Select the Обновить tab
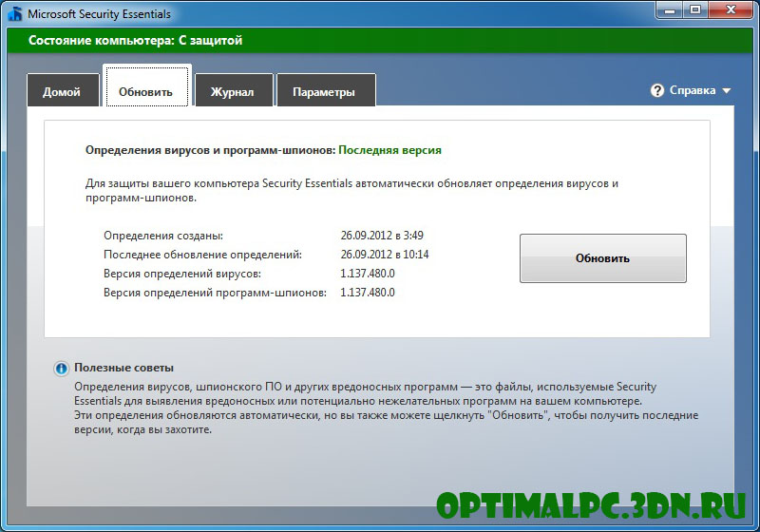The width and height of the screenshot is (760, 532). tap(147, 86)
